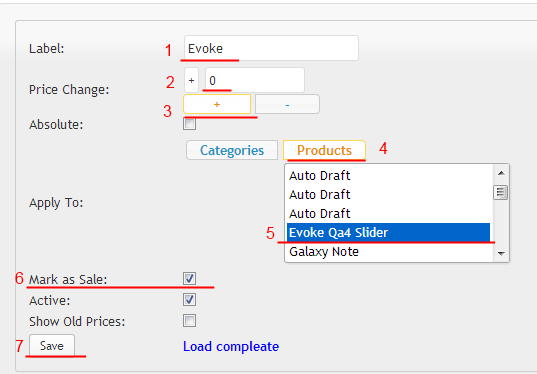The image size is (537, 374).
Task: Select the second Auto Draft list item
Action: 389,195
